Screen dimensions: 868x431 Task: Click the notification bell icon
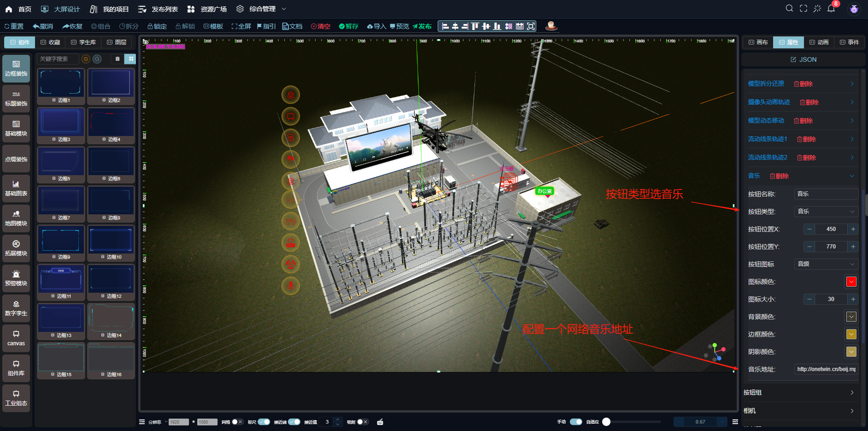click(831, 9)
